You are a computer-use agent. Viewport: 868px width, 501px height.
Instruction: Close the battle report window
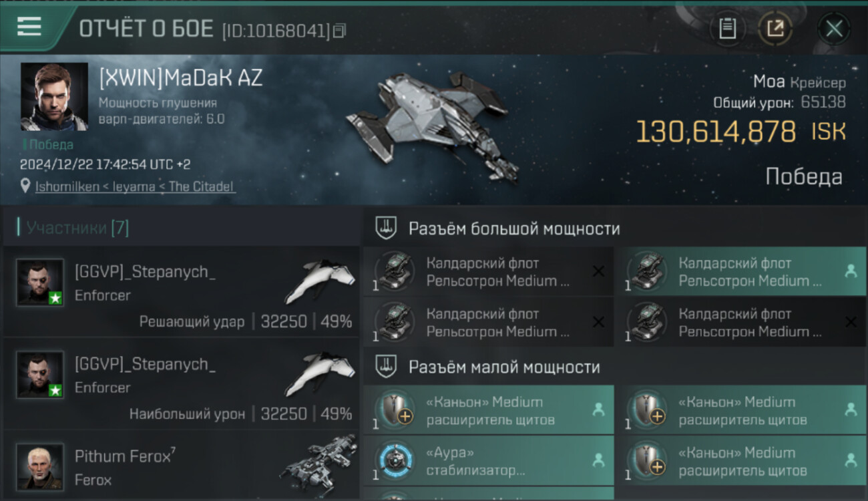tap(834, 29)
